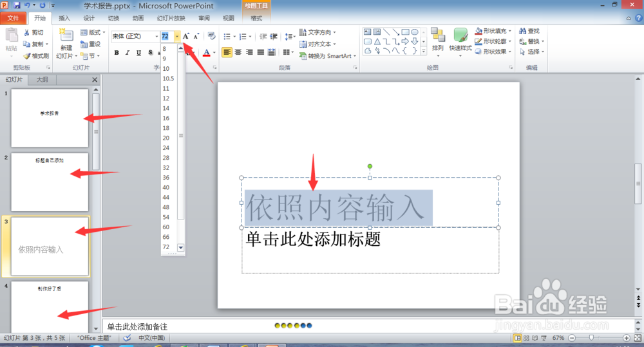Increase font size with the large A icon

pyautogui.click(x=186, y=36)
